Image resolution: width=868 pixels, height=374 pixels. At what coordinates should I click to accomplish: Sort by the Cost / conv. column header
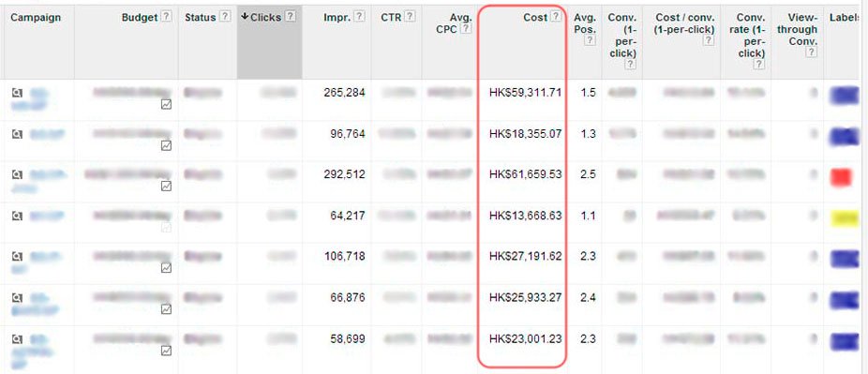tap(685, 23)
